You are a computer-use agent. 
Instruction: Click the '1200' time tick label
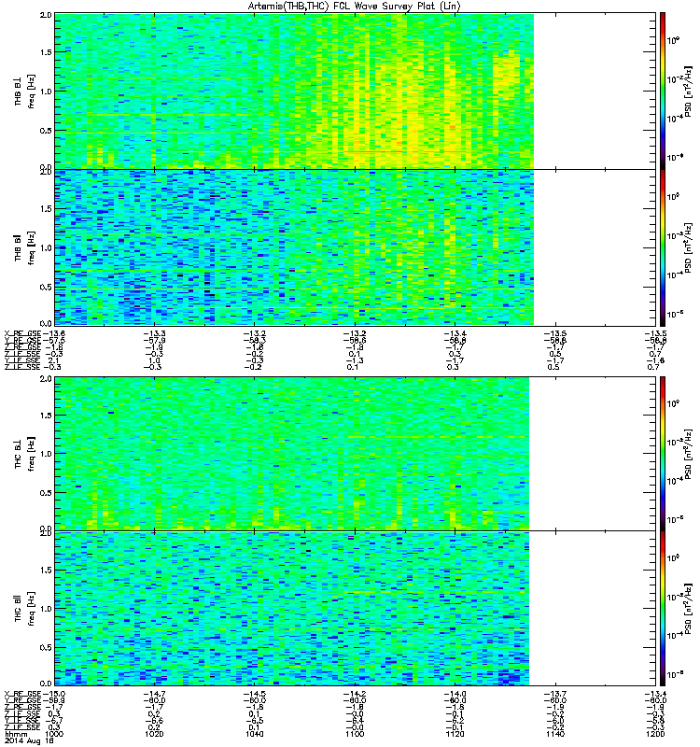tap(656, 734)
